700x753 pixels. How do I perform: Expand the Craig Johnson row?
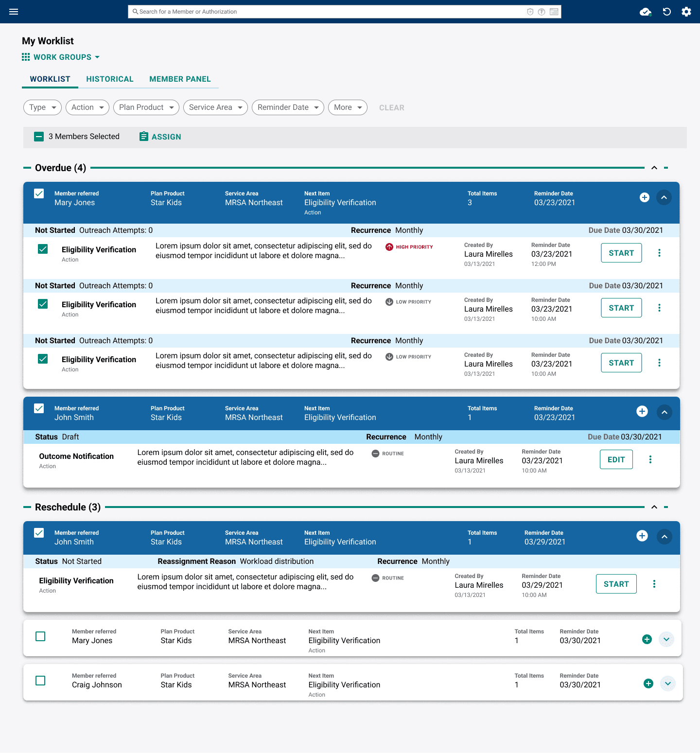point(668,683)
